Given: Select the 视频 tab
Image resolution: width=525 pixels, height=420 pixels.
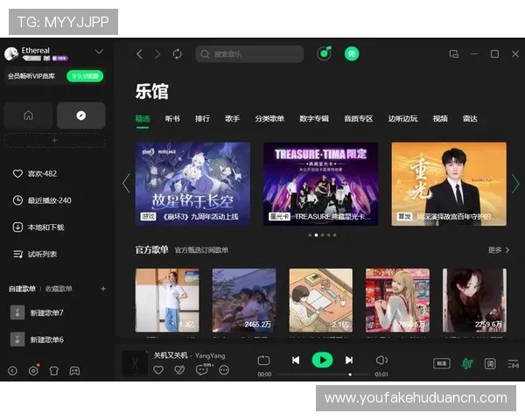Looking at the screenshot, I should (440, 119).
